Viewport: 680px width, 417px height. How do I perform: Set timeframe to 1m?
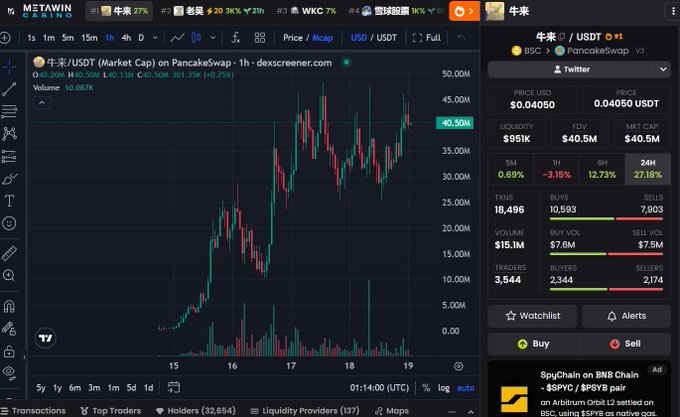coord(49,38)
